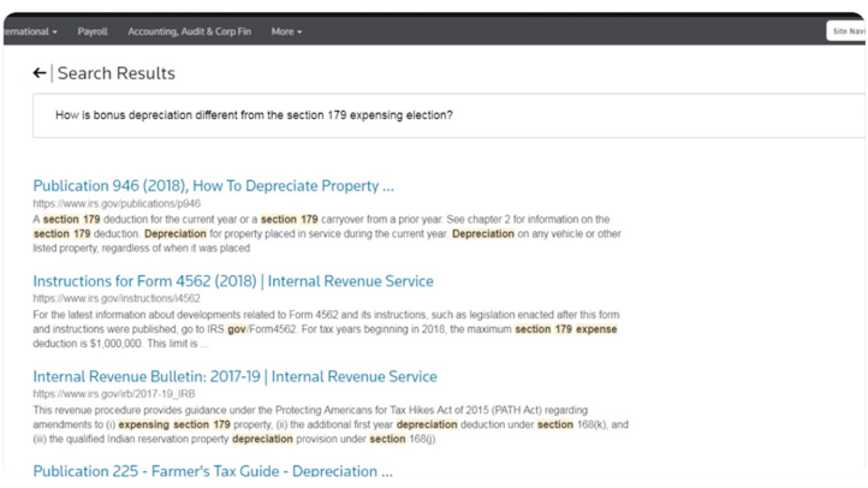Open Instructions for Form 4562 (2018) result
Screen dimensions: 868x488
[x=233, y=281]
